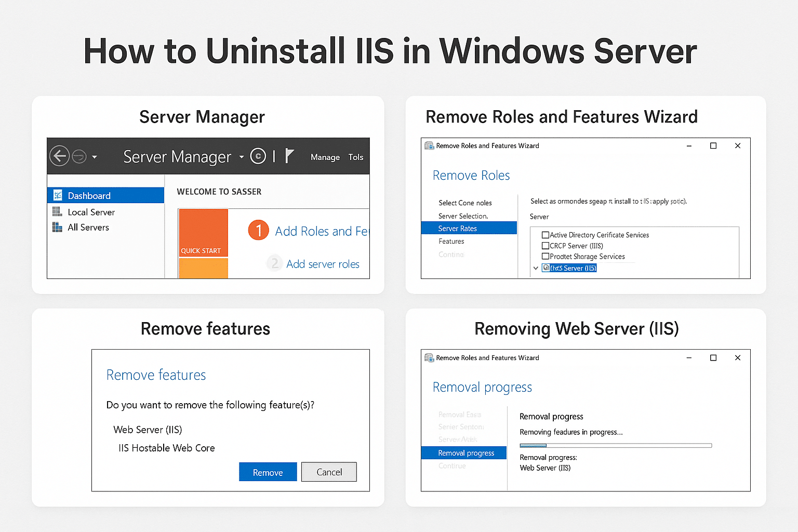The height and width of the screenshot is (532, 798).
Task: Click the back arrow in Server Manager
Action: click(x=59, y=156)
